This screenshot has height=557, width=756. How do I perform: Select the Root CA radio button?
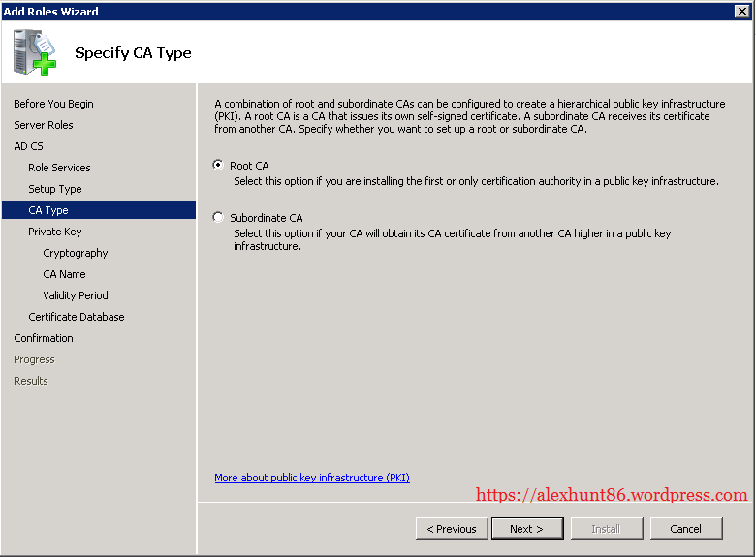pyautogui.click(x=218, y=166)
